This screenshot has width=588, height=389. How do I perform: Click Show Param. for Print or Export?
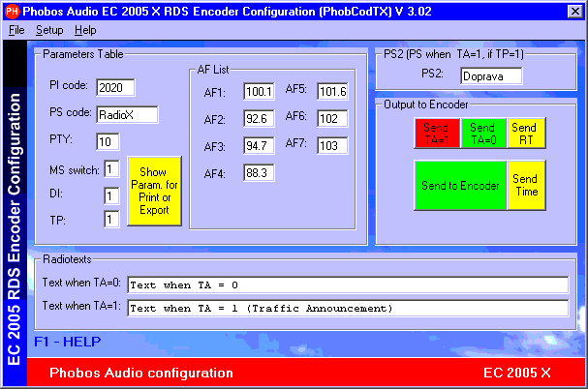pyautogui.click(x=154, y=192)
